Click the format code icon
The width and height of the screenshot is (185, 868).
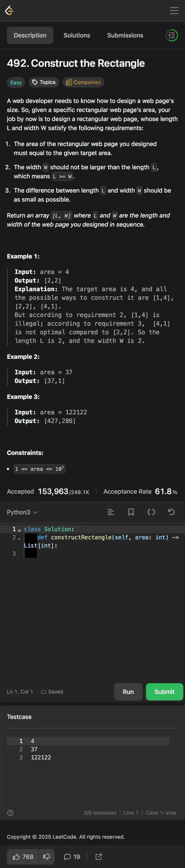point(111,512)
